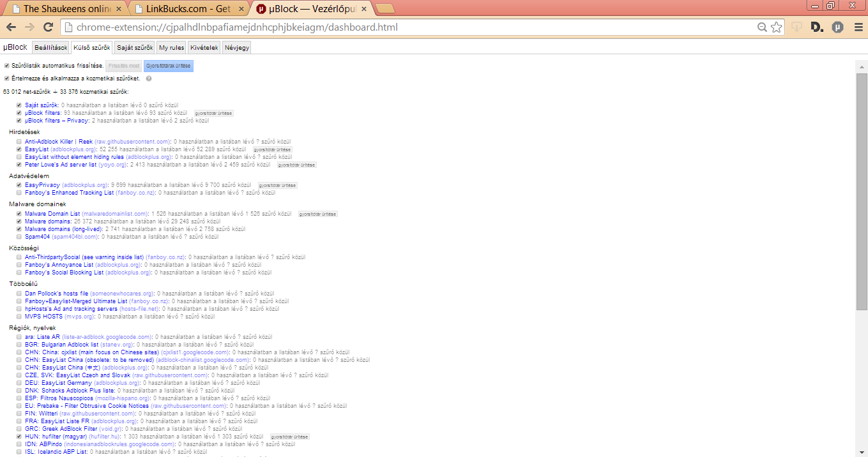Enable the Spam404 checkbox
The height and width of the screenshot is (457, 868).
[x=19, y=237]
